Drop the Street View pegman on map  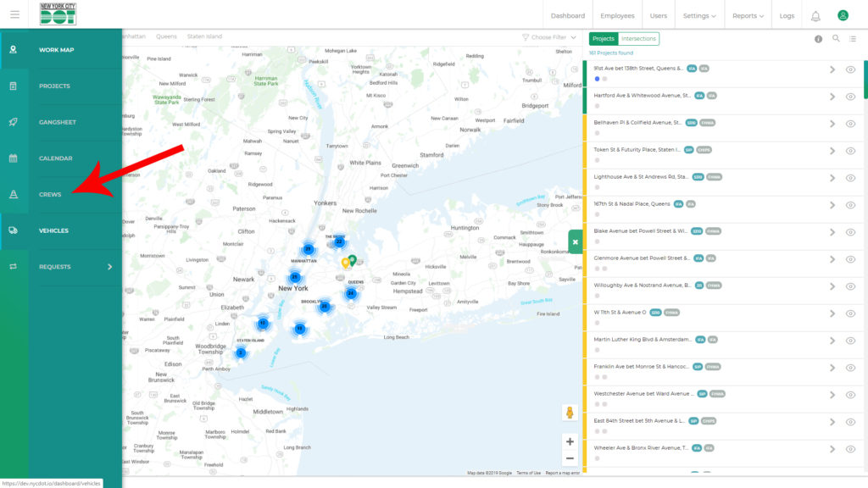click(570, 413)
